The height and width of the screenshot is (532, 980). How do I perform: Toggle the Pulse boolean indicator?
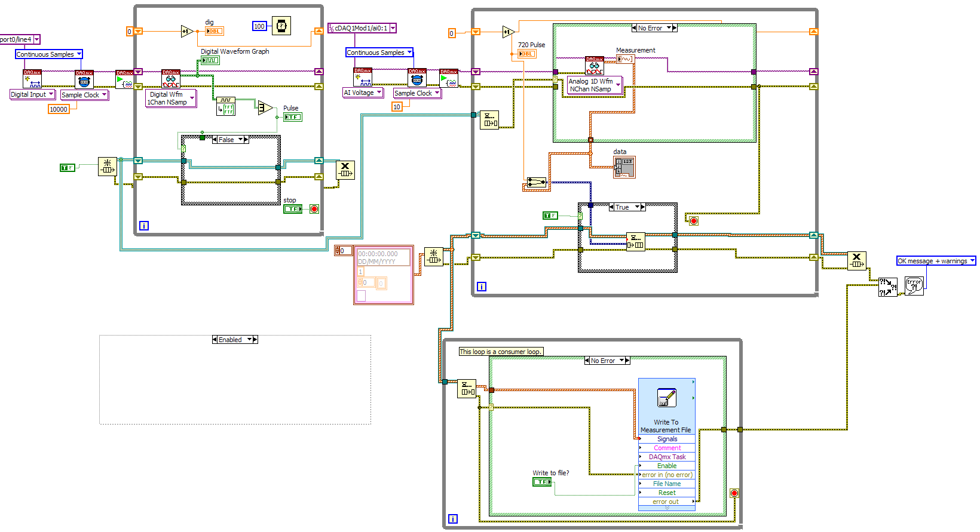tap(293, 117)
